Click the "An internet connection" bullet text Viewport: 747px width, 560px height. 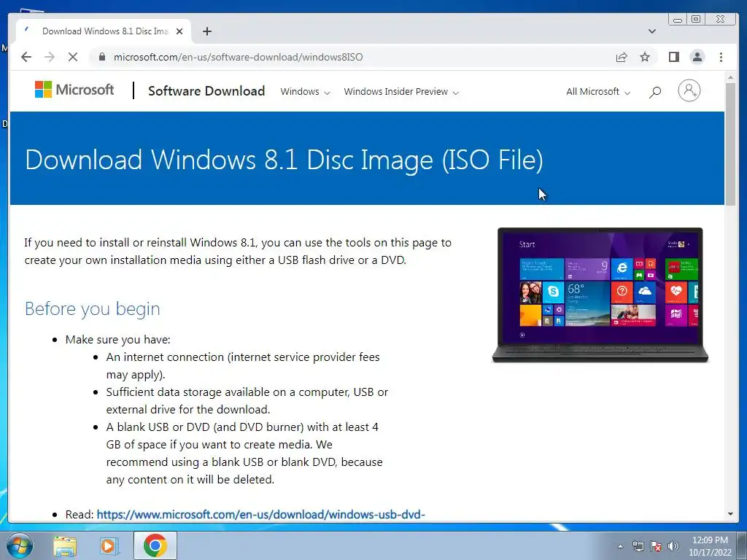coord(243,366)
